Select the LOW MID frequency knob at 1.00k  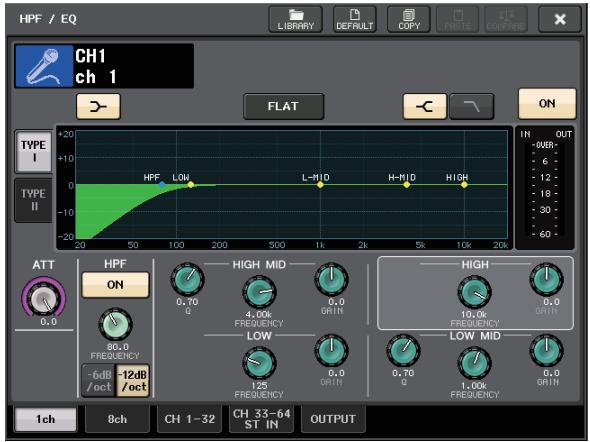point(474,363)
